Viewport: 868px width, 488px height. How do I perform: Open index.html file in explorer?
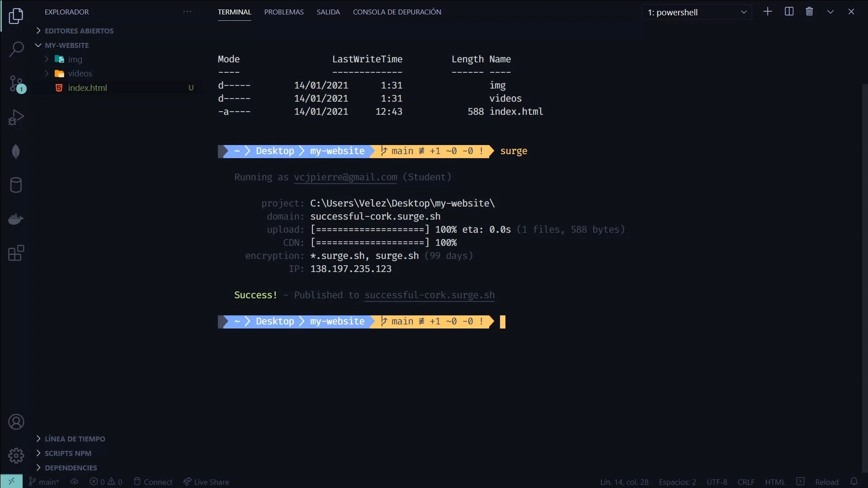[87, 88]
